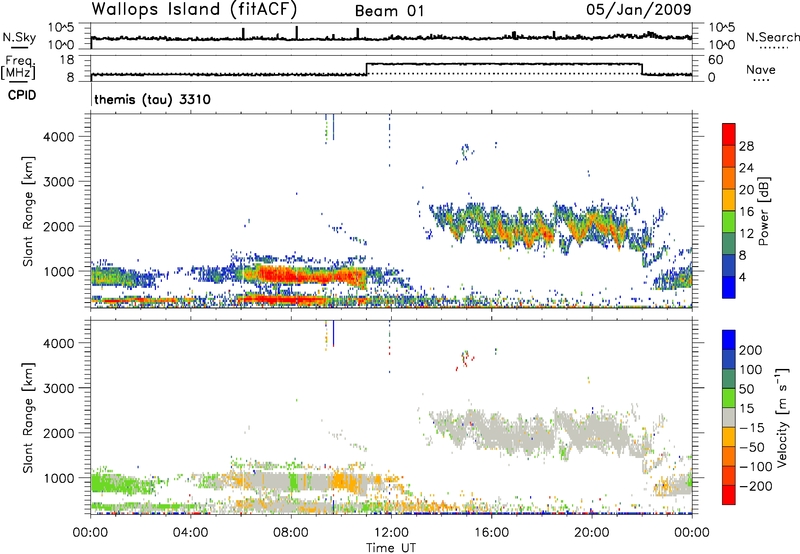The width and height of the screenshot is (800, 554).
Task: Click the "Wallops Island (fitACF)" title
Action: click(194, 10)
